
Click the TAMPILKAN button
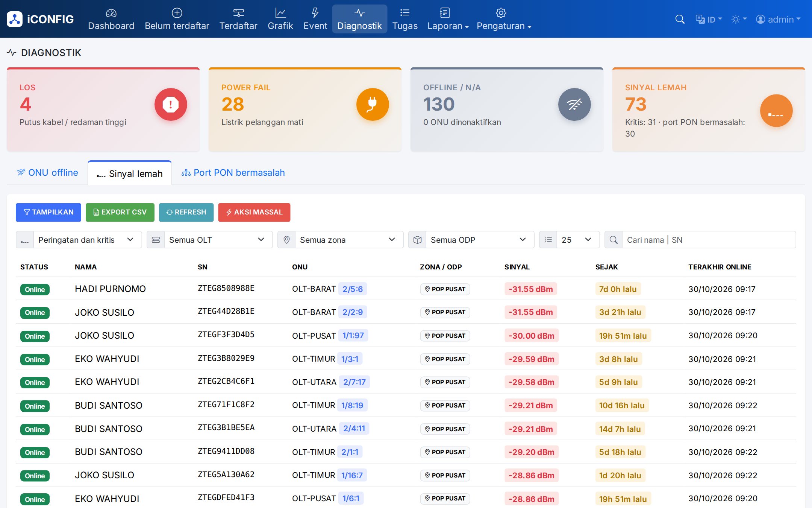coord(48,212)
